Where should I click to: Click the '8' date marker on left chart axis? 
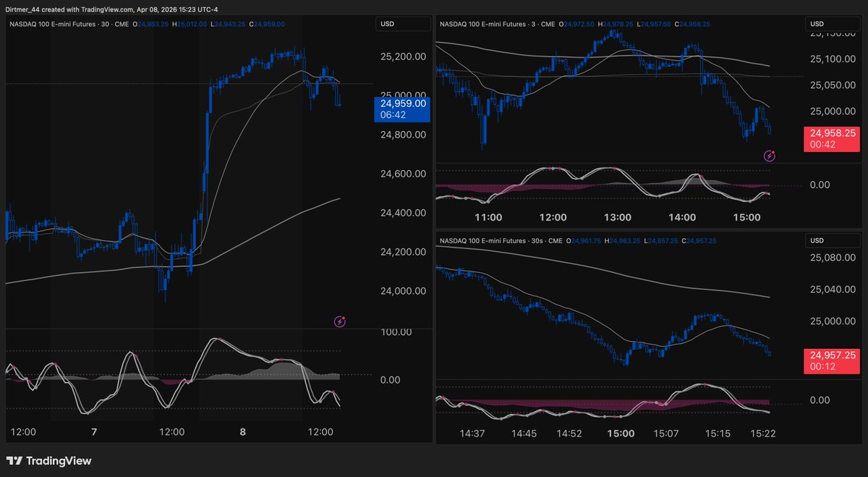click(242, 431)
